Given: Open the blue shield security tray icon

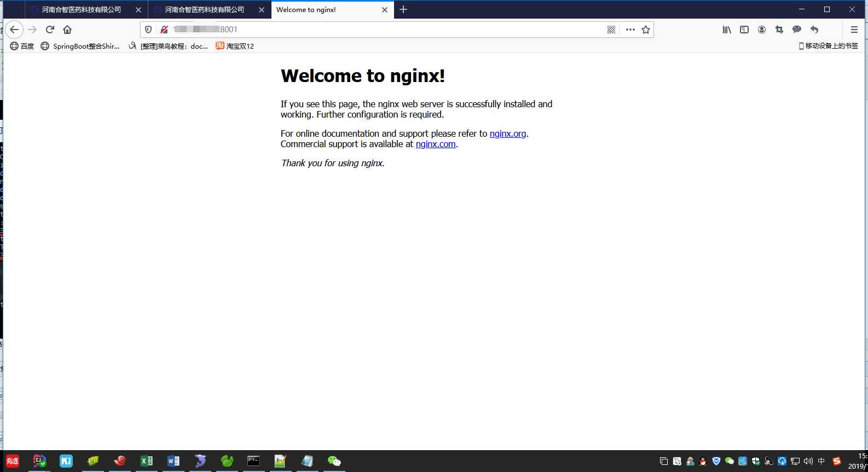Looking at the screenshot, I should pos(716,461).
